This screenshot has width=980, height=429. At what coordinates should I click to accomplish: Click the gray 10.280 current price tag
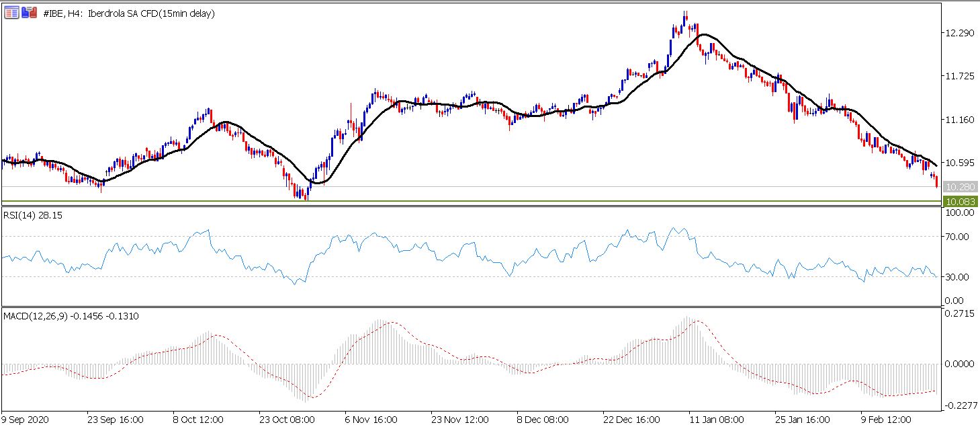point(960,186)
